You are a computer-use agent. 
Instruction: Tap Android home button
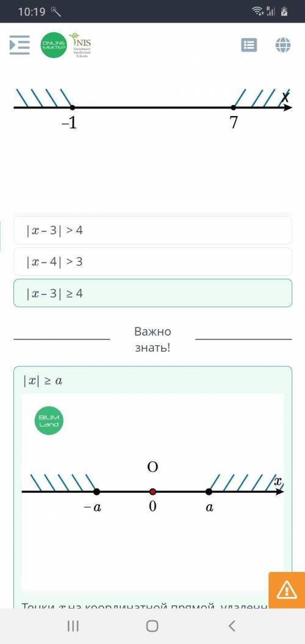pyautogui.click(x=152, y=626)
